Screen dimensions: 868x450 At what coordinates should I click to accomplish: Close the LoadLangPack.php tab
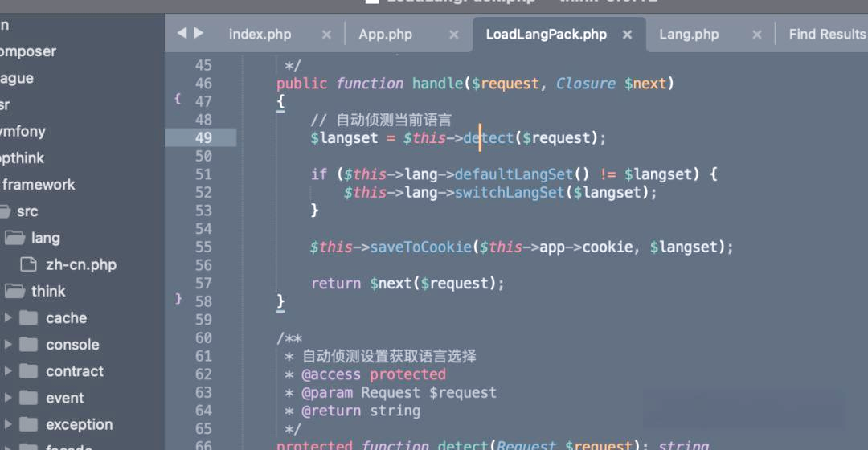click(x=627, y=35)
